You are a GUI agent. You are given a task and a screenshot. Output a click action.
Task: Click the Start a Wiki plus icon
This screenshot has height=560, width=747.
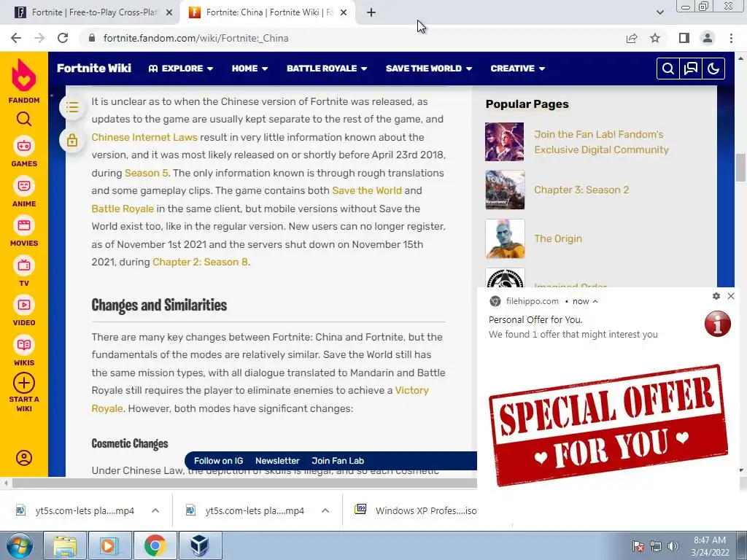(x=24, y=383)
